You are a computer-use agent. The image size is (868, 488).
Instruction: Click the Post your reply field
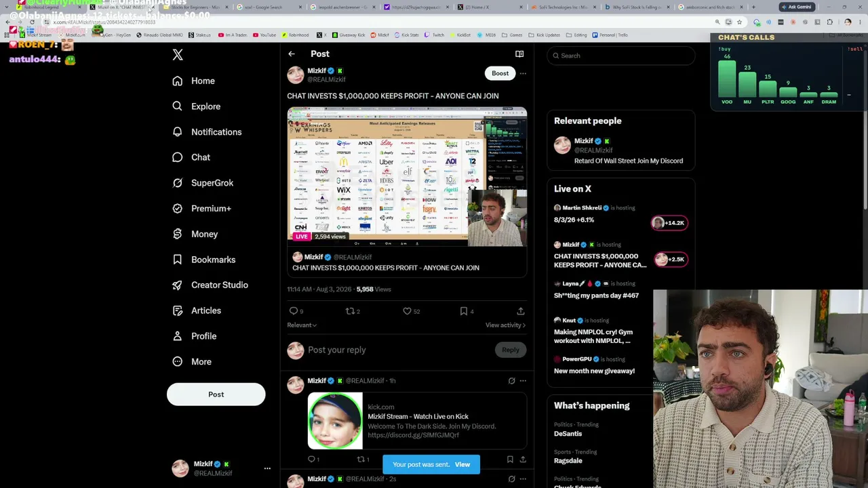pos(399,350)
